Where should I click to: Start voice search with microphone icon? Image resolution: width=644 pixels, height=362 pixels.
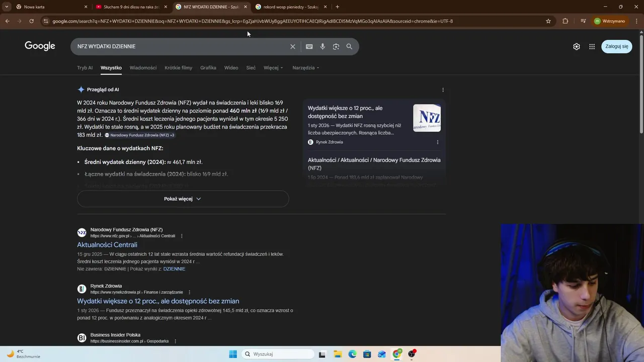tap(323, 46)
